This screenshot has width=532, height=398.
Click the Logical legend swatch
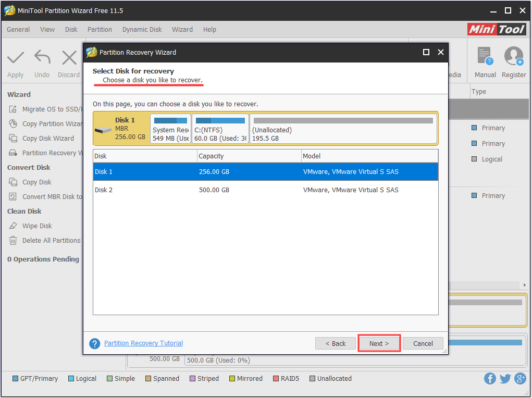click(x=71, y=379)
